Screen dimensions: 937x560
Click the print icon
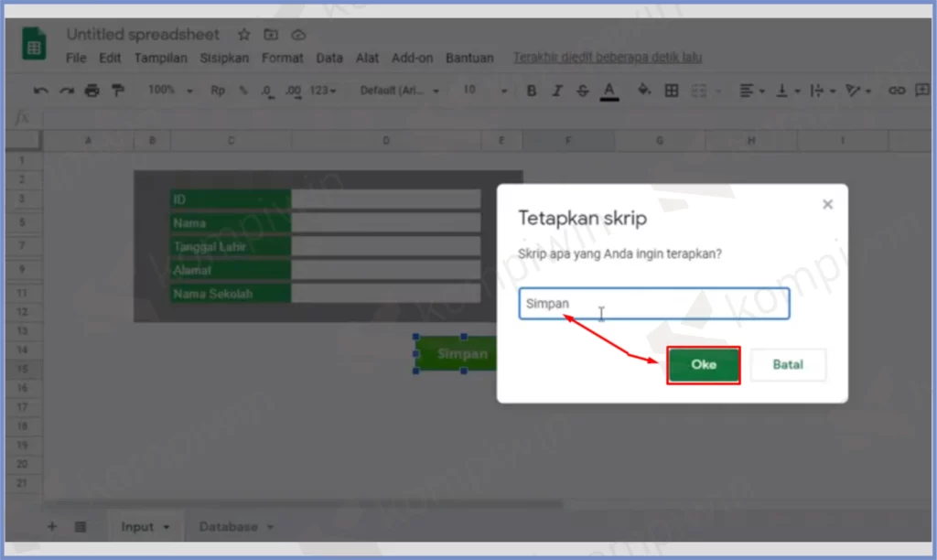click(92, 91)
